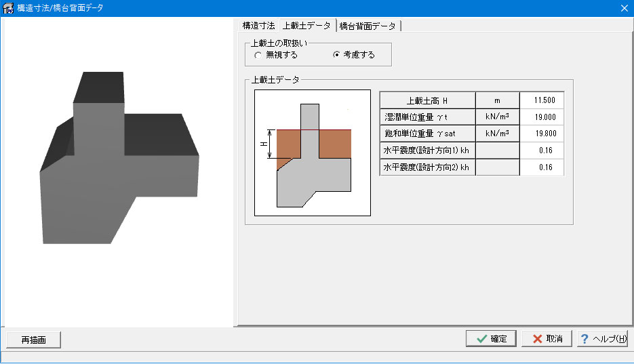The height and width of the screenshot is (364, 634).
Task: Confirm with the 確定 button
Action: [x=491, y=338]
